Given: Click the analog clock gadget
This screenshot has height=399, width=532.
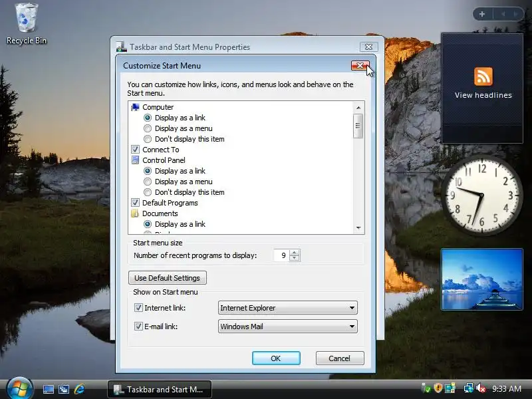Looking at the screenshot, I should (481, 195).
